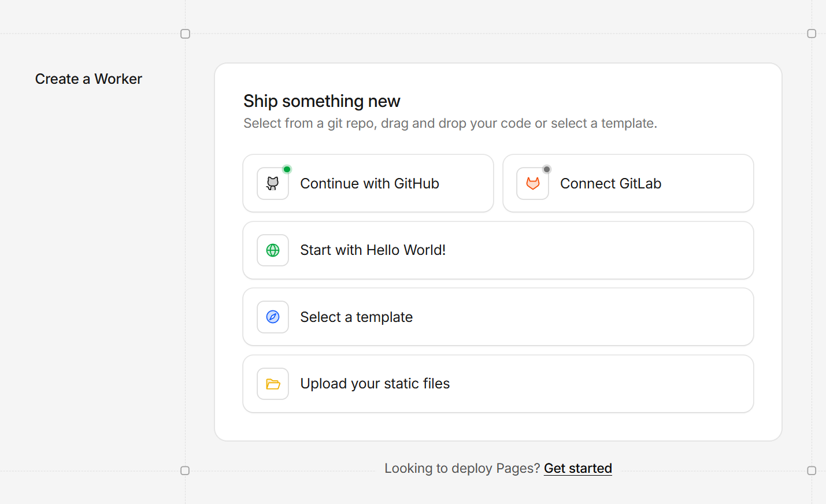Screen dimensions: 826x504
Task: Click the top-left corner square handle
Action: click(x=185, y=34)
